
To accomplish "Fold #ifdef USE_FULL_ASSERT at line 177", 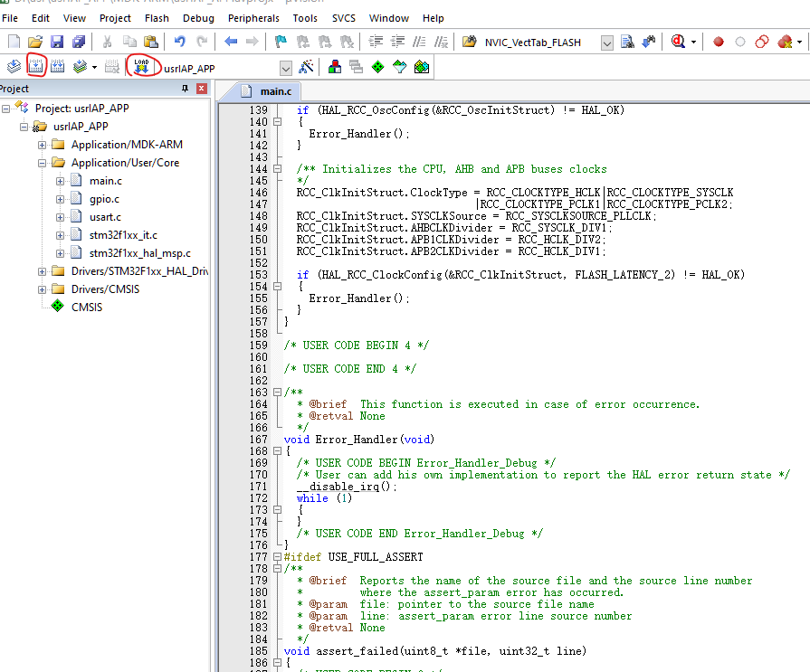I will pyautogui.click(x=278, y=557).
